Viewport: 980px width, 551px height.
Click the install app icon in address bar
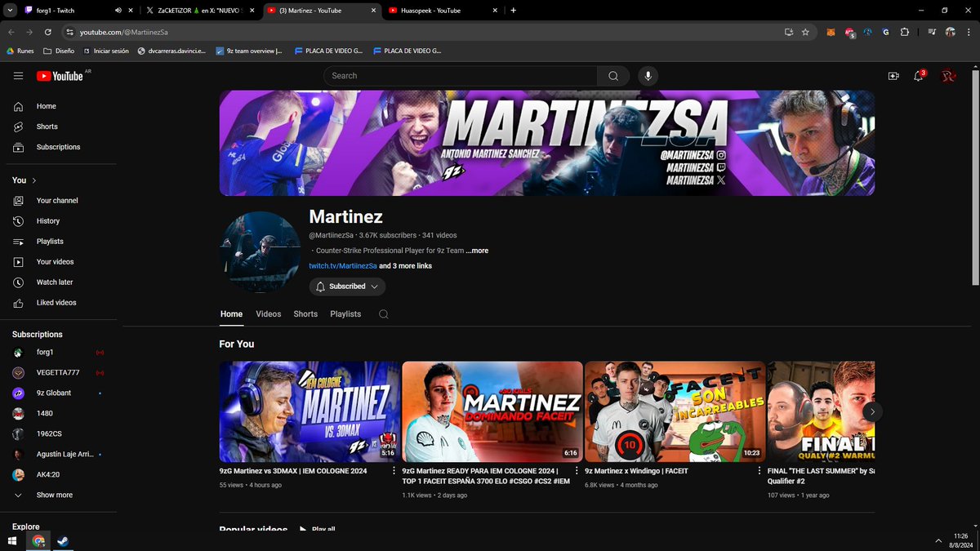tap(788, 32)
